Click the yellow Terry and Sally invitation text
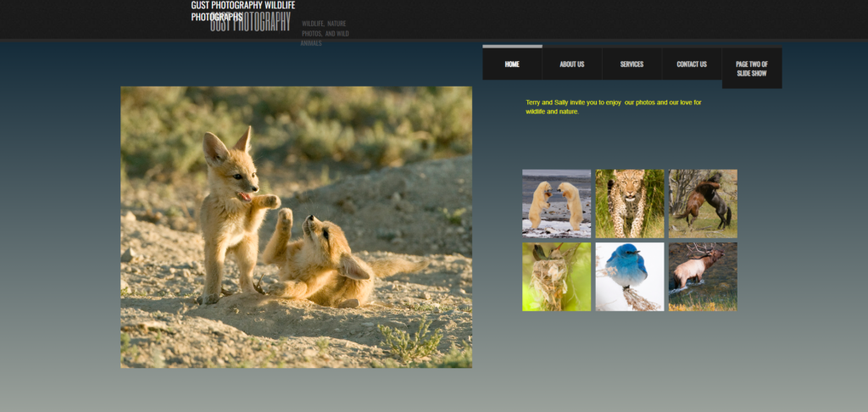Image resolution: width=868 pixels, height=412 pixels. point(614,107)
